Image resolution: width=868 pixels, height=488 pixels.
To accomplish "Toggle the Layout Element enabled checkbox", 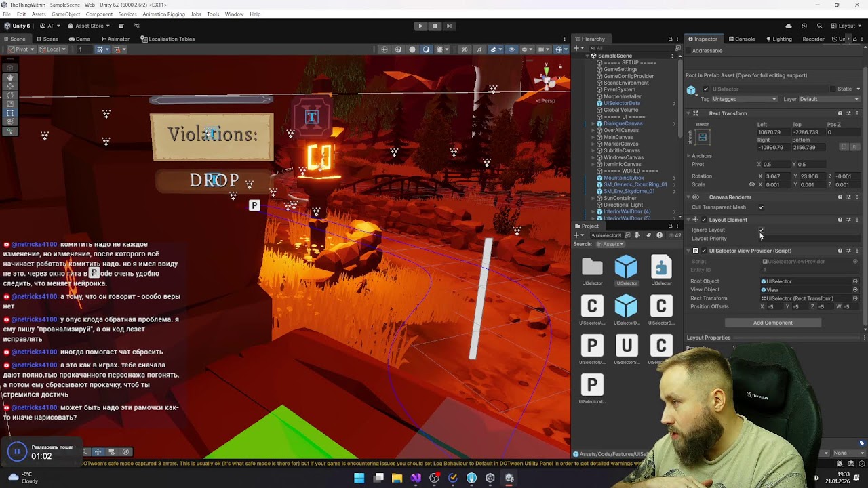I will [x=704, y=220].
